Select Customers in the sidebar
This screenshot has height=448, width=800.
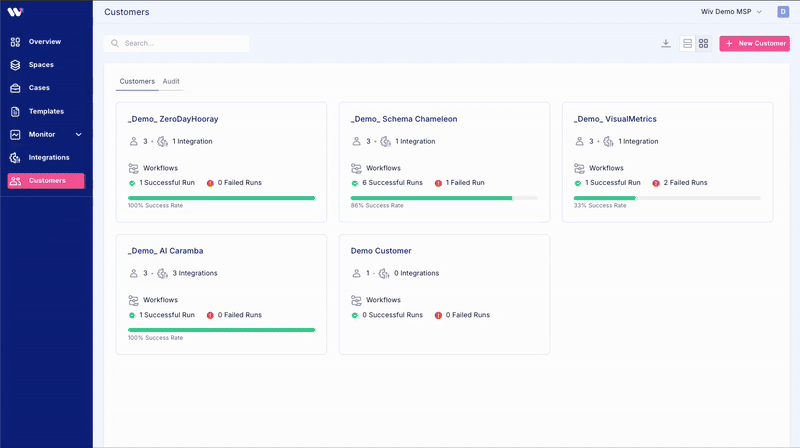(x=46, y=180)
